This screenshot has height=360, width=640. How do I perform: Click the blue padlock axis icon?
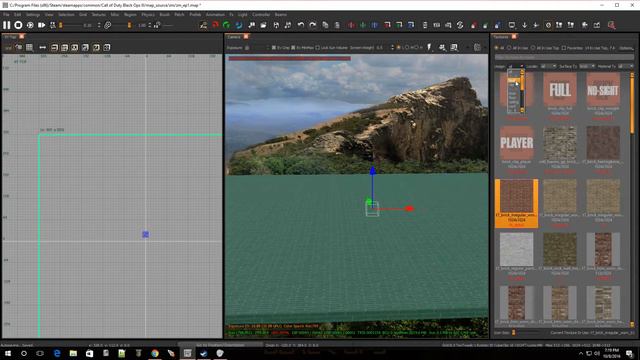[x=497, y=25]
